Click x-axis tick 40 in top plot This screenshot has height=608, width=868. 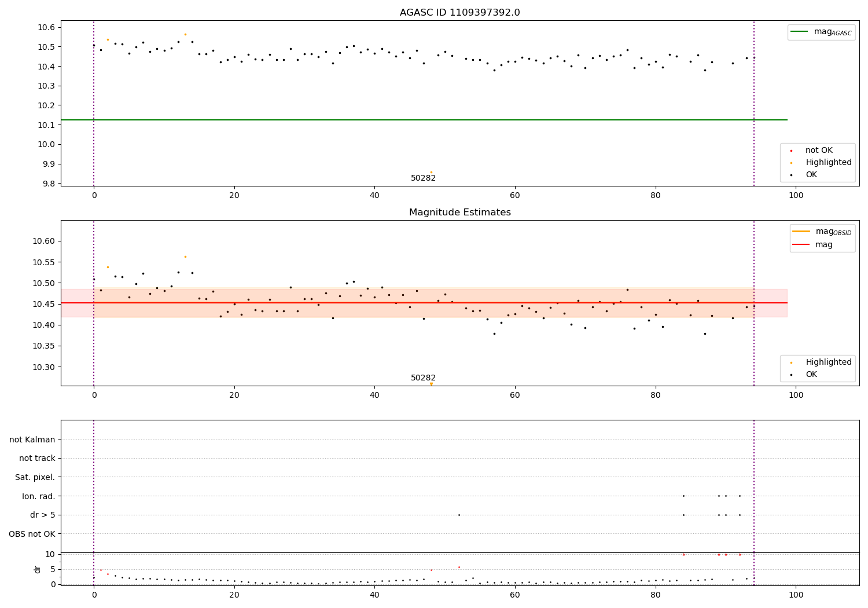(x=374, y=195)
